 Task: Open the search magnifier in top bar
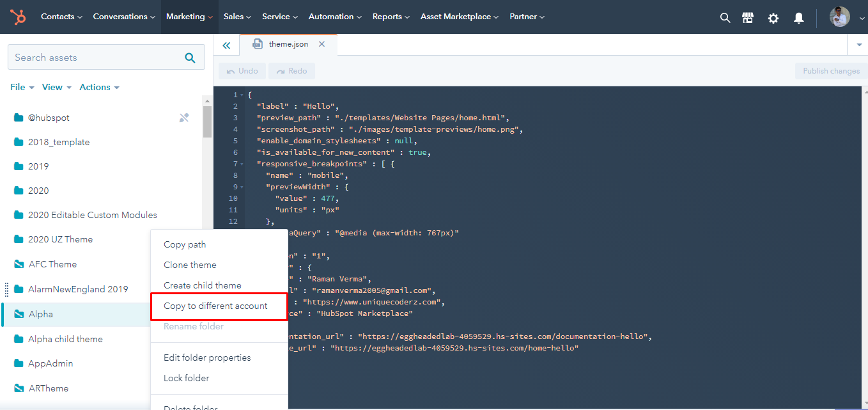(x=725, y=18)
